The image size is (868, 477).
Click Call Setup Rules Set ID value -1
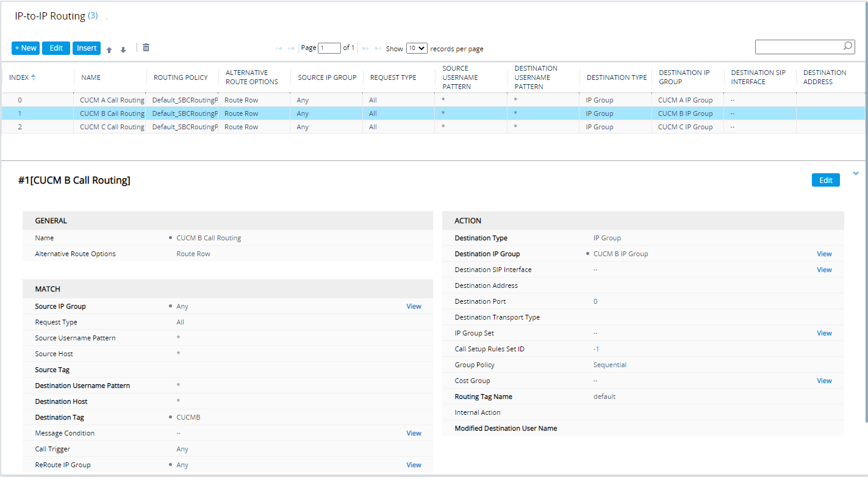(x=597, y=349)
